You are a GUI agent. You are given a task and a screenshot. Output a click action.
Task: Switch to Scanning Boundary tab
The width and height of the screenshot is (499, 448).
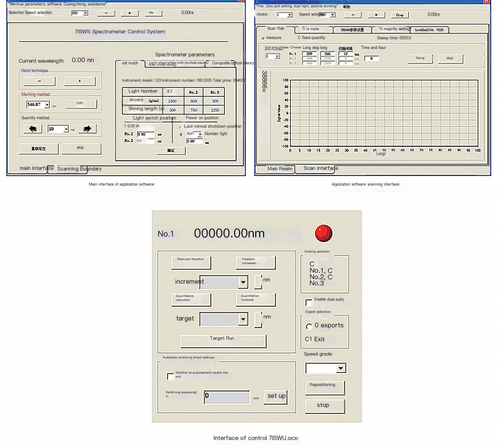[79, 169]
